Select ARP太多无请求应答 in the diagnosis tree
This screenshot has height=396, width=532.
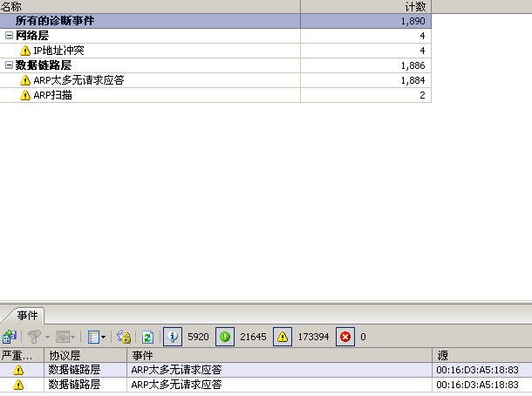tap(78, 80)
